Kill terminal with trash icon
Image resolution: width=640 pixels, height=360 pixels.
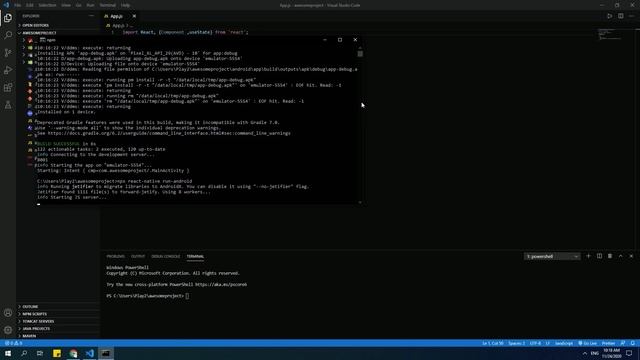pyautogui.click(x=610, y=256)
